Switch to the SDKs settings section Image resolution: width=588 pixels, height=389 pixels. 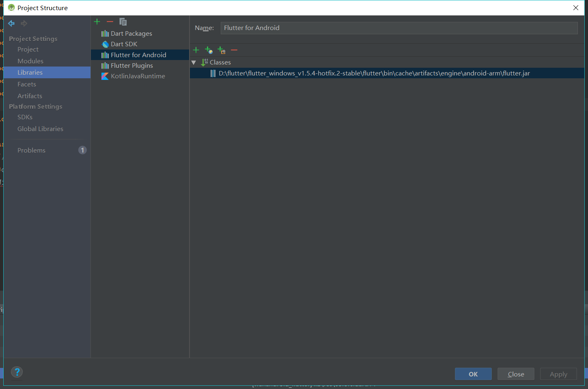(x=25, y=117)
